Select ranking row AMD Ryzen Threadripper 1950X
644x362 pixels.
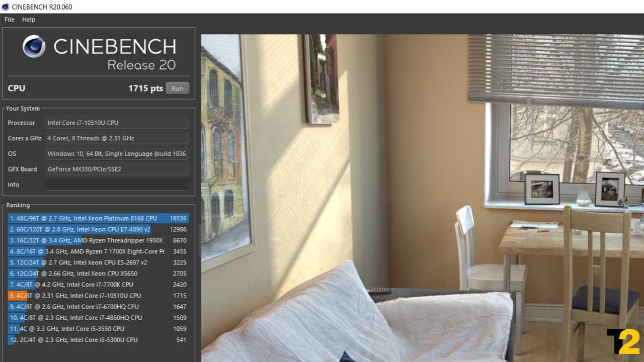pos(98,240)
